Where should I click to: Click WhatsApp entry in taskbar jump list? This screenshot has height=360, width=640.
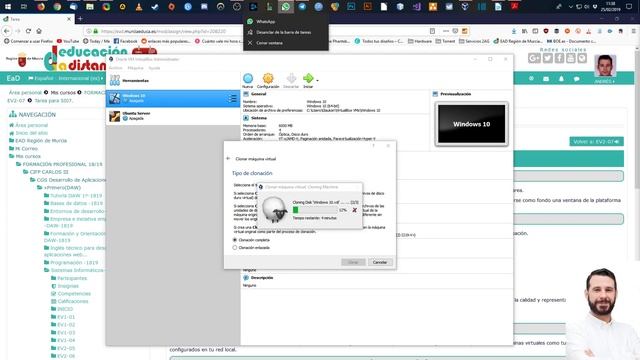(x=286, y=22)
